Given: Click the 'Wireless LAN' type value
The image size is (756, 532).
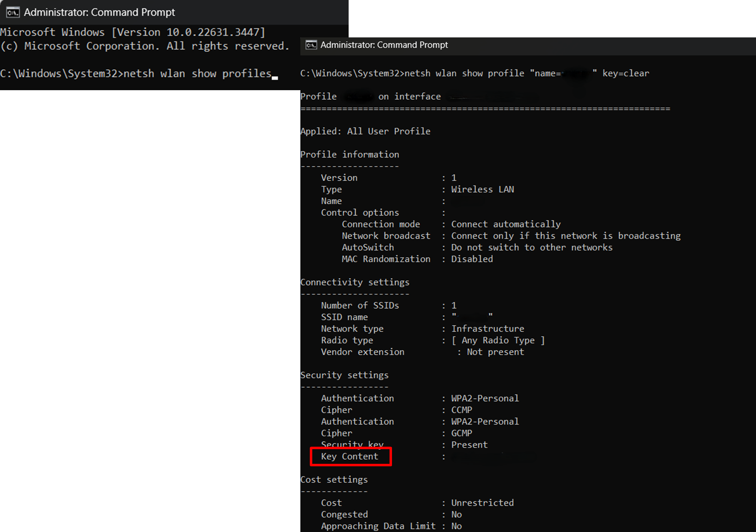Looking at the screenshot, I should pyautogui.click(x=483, y=189).
